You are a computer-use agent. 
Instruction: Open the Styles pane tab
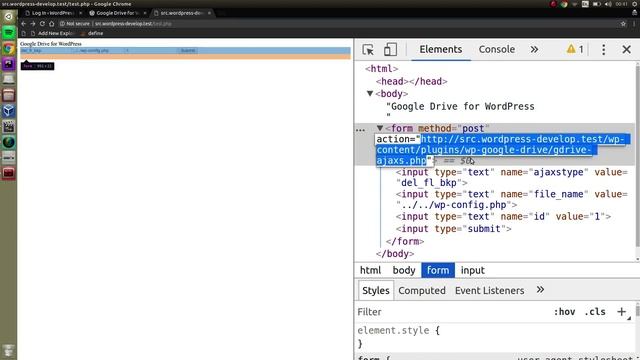(x=376, y=291)
